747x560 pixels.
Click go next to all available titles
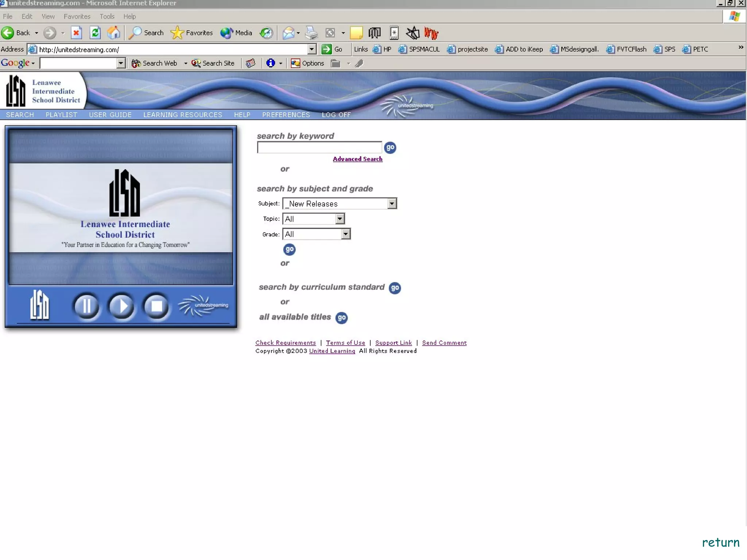click(341, 318)
